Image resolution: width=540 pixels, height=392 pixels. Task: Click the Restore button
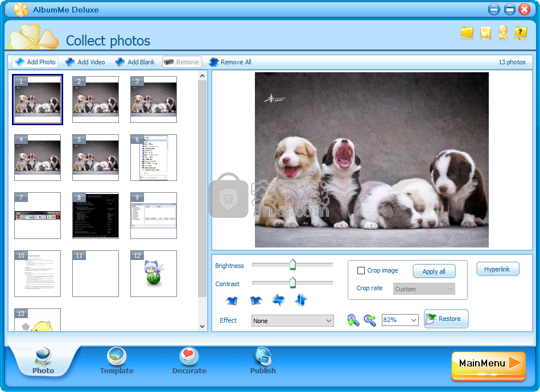point(446,319)
